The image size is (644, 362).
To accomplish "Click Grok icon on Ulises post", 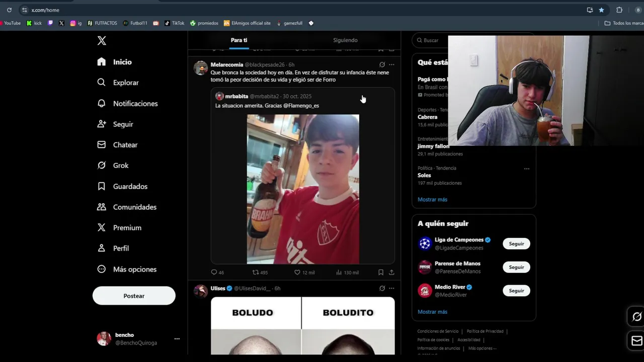I will point(382,288).
